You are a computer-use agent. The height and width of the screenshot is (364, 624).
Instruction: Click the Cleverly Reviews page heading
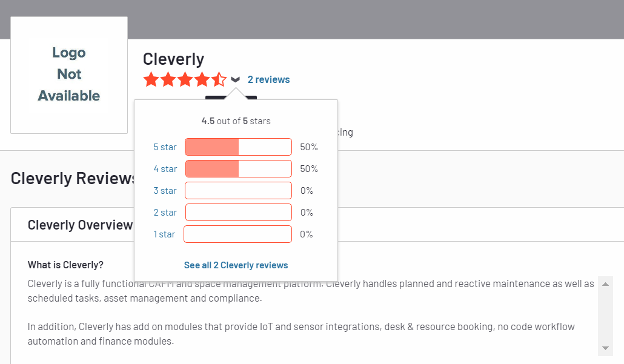pyautogui.click(x=73, y=178)
